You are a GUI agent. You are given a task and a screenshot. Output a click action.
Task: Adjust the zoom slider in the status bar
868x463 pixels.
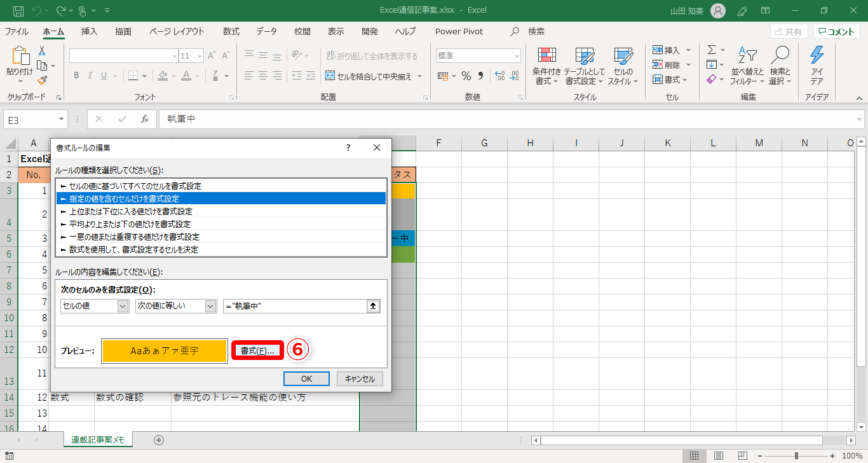point(796,456)
